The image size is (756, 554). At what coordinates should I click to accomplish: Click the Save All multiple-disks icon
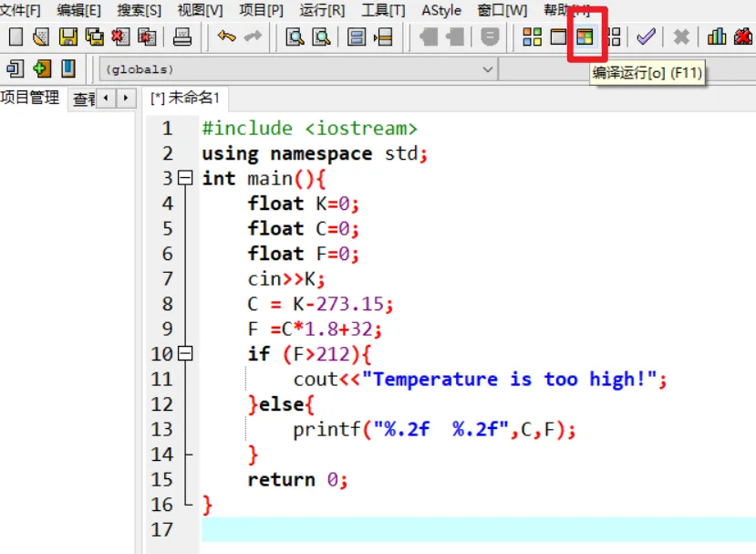point(95,37)
